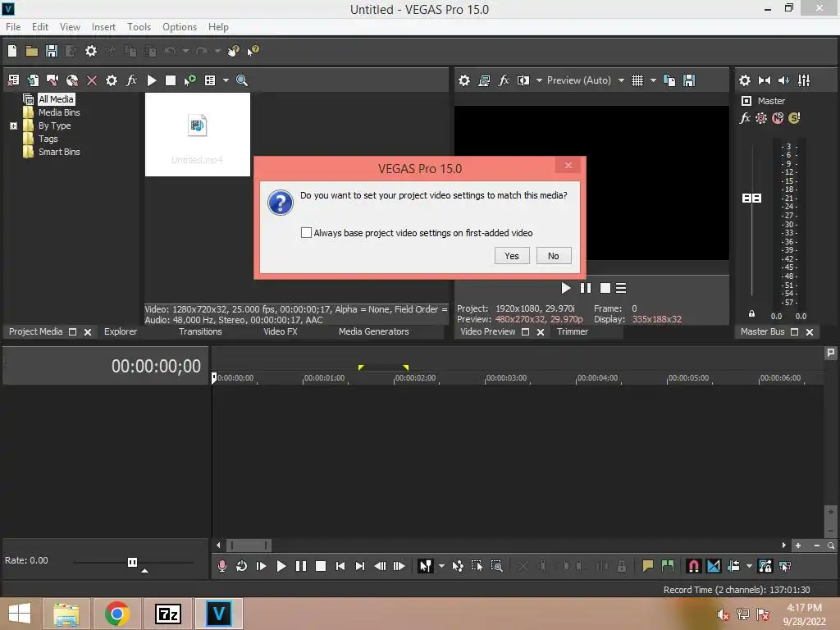The height and width of the screenshot is (630, 840).
Task: Click Video Output FX icon in preview
Action: (x=504, y=80)
